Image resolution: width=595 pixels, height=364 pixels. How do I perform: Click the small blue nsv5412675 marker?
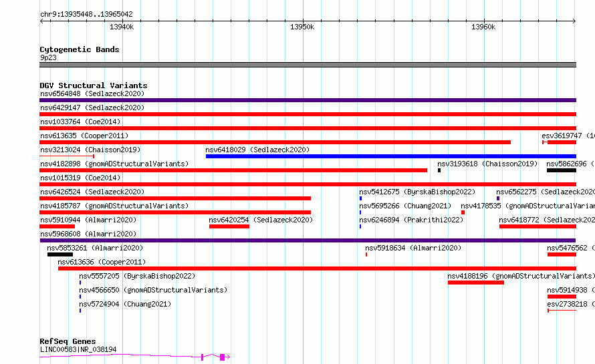coord(360,198)
